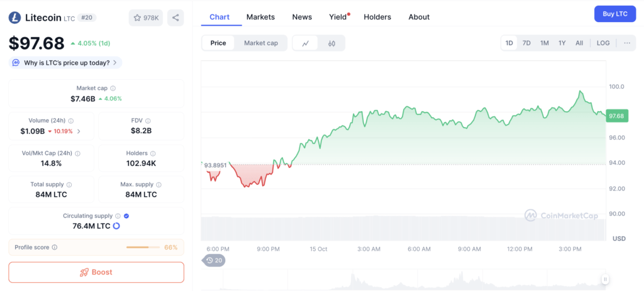Viewport: 644px width, 291px height.
Task: Click the Circulating supply info icon
Action: point(118,216)
